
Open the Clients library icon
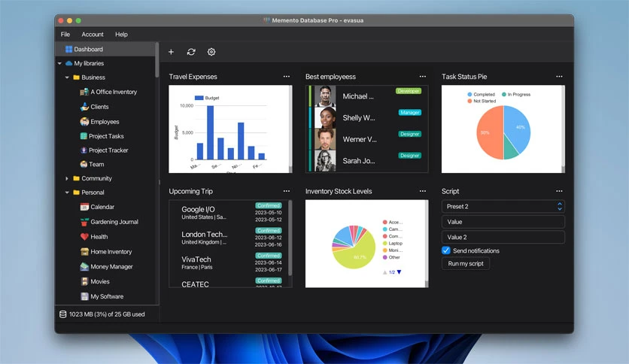[x=84, y=107]
